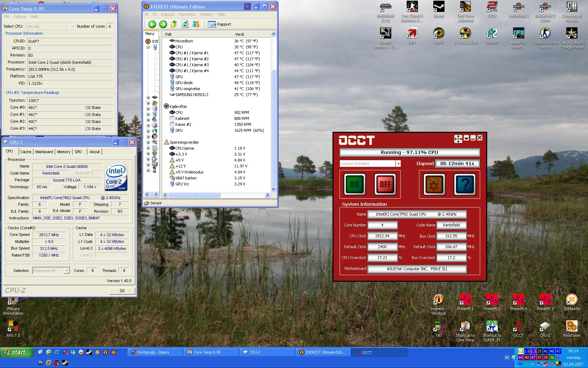Expand the last plus node in EVEREST tree
This screenshot has height=368, width=588.
click(x=148, y=171)
